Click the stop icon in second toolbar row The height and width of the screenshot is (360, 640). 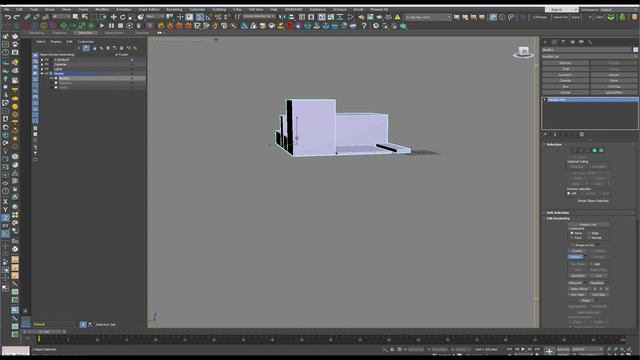[120, 26]
